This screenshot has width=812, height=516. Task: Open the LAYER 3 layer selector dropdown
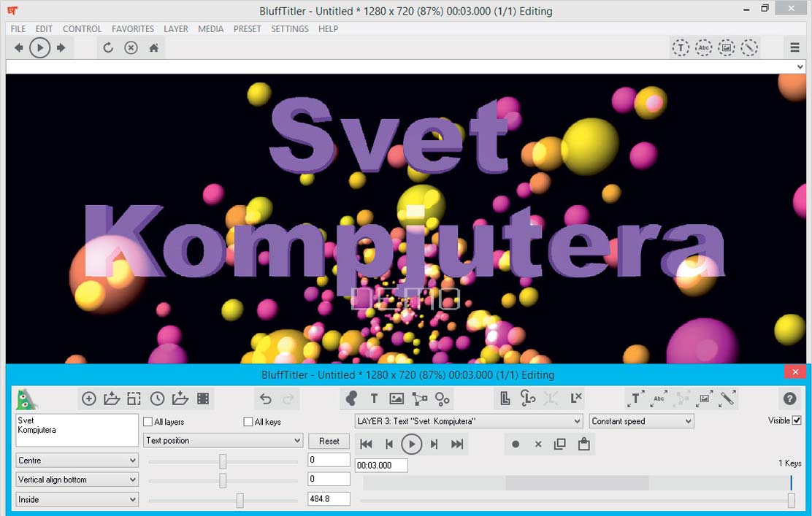469,421
